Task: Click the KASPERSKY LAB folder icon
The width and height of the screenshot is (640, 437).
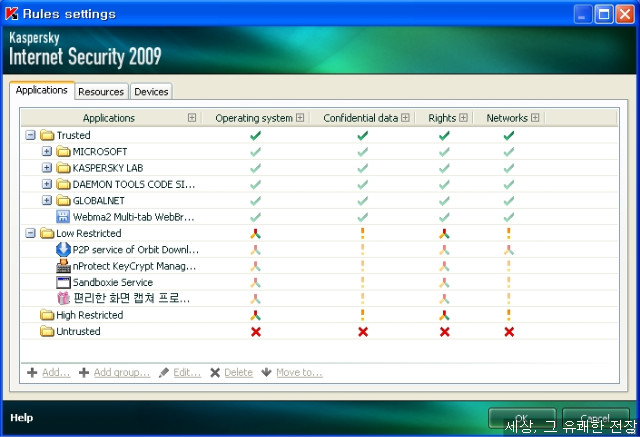Action: [63, 168]
